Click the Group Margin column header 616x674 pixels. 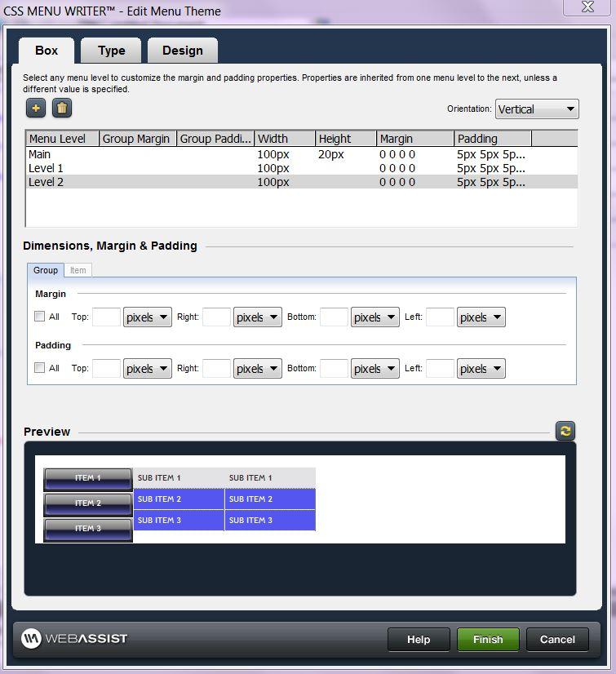point(138,139)
